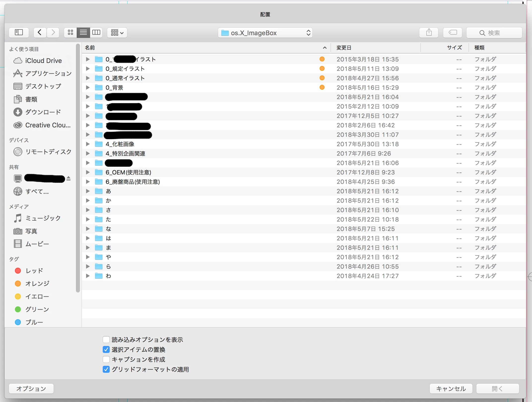Enable キャプションを作成 checkbox
Viewport: 532px width, 402px height.
(106, 359)
